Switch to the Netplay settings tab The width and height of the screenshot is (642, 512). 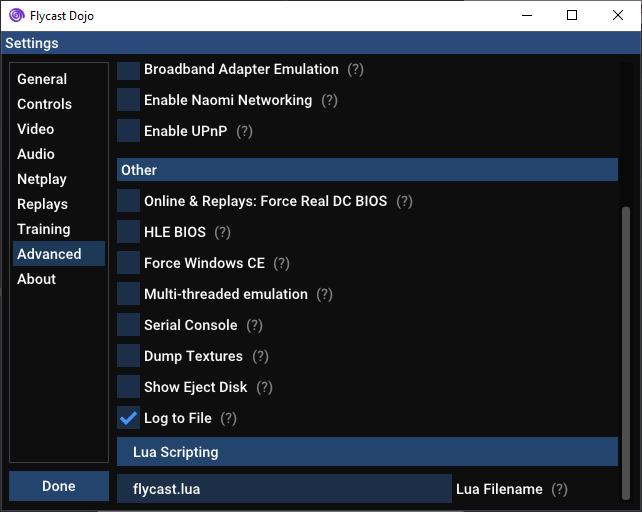pos(42,179)
